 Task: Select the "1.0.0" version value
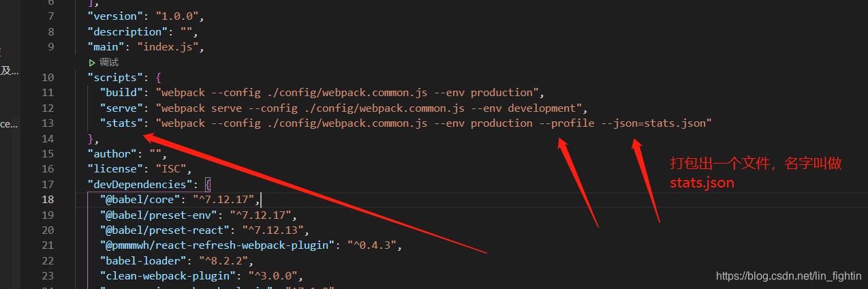click(180, 16)
